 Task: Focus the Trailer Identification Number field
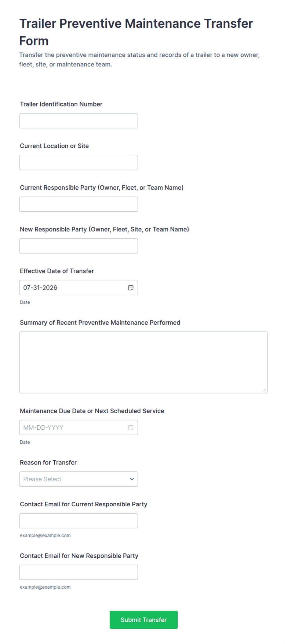(x=78, y=121)
